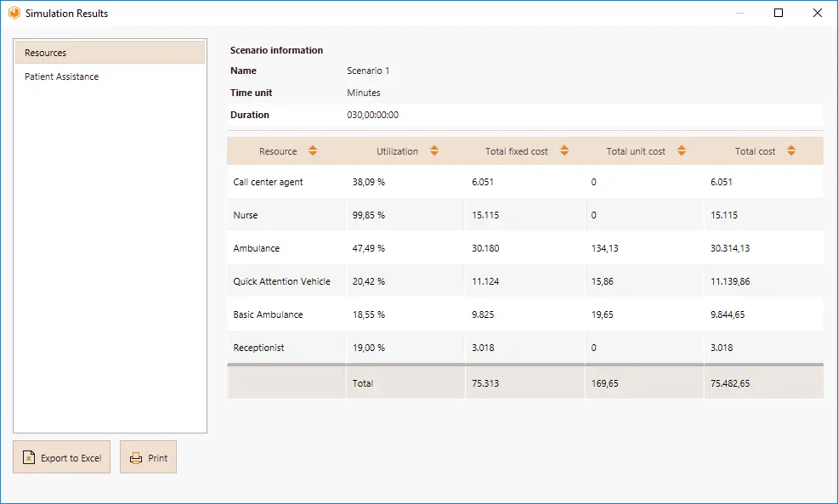
Task: Click the Total unit cost header text
Action: [636, 151]
